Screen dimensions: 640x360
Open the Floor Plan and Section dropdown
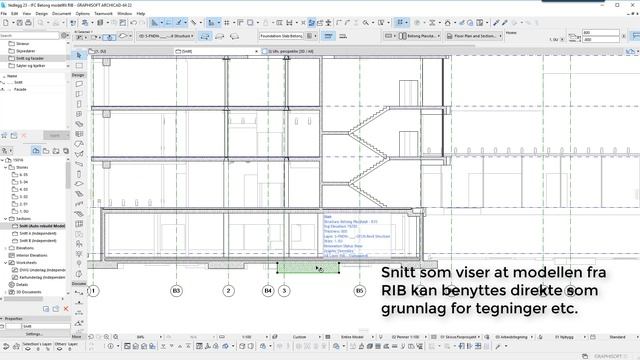pos(473,36)
